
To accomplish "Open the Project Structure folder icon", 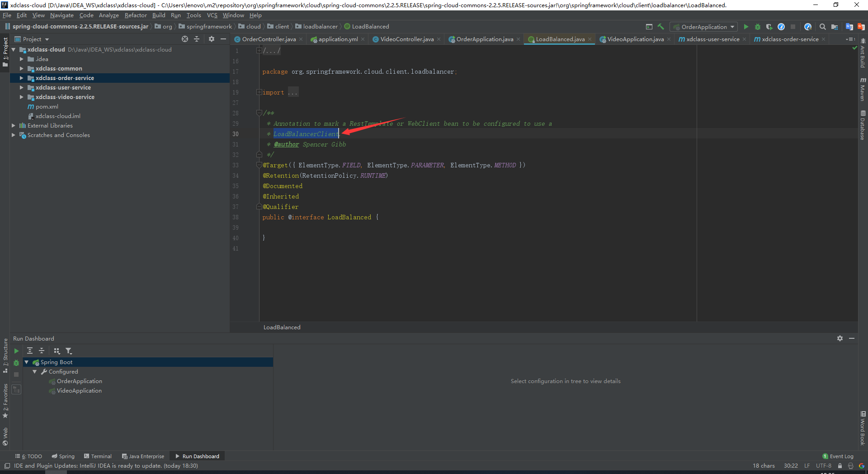I will [835, 27].
